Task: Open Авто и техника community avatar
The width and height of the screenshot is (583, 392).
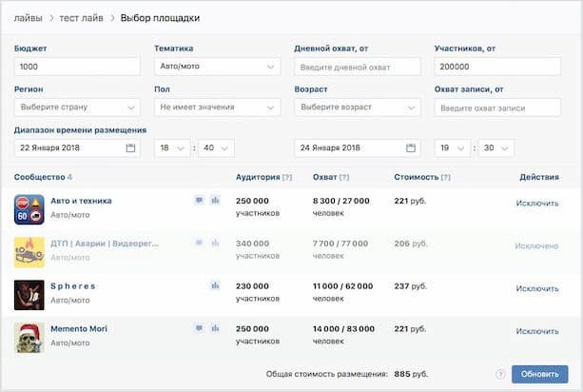Action: coord(29,209)
